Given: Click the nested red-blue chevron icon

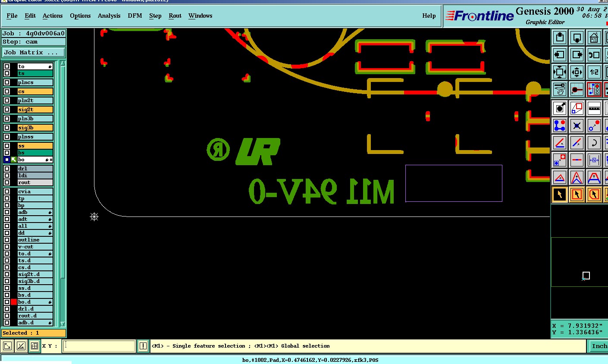Looking at the screenshot, I should coord(577,177).
